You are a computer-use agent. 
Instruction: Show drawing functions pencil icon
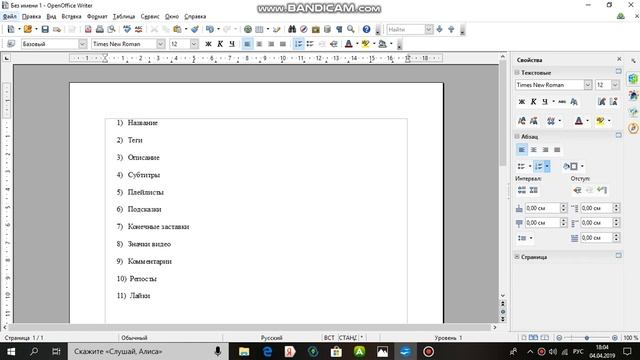(277, 29)
